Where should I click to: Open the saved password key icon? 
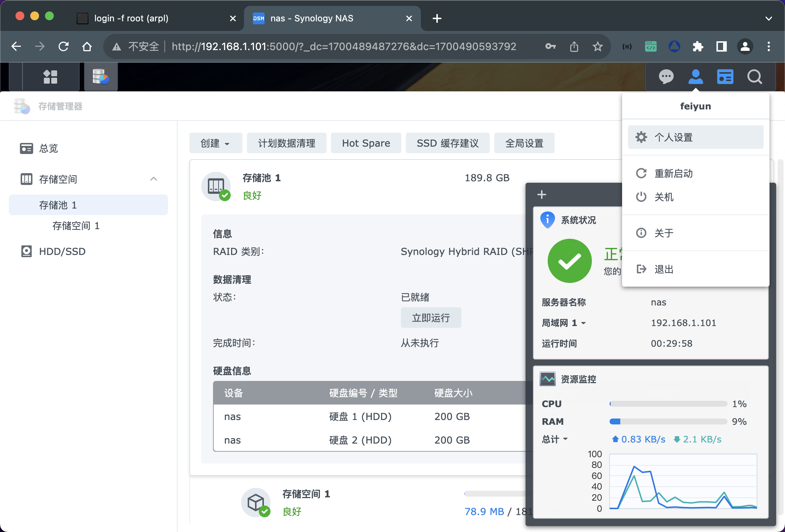[x=550, y=46]
